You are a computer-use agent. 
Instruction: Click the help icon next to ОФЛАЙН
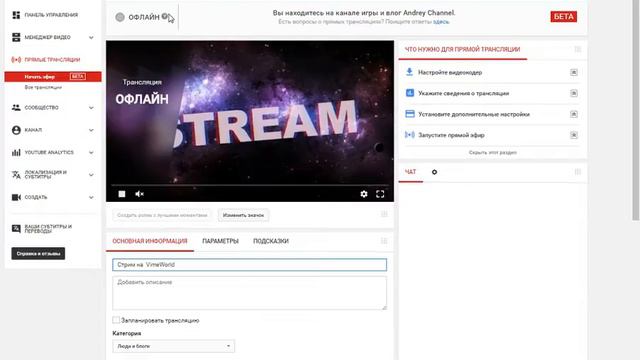tap(164, 16)
